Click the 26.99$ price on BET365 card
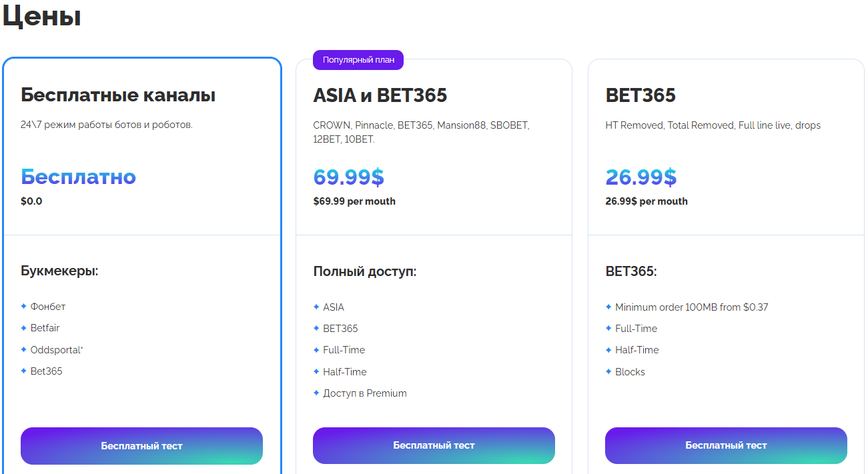This screenshot has height=474, width=868. point(640,177)
